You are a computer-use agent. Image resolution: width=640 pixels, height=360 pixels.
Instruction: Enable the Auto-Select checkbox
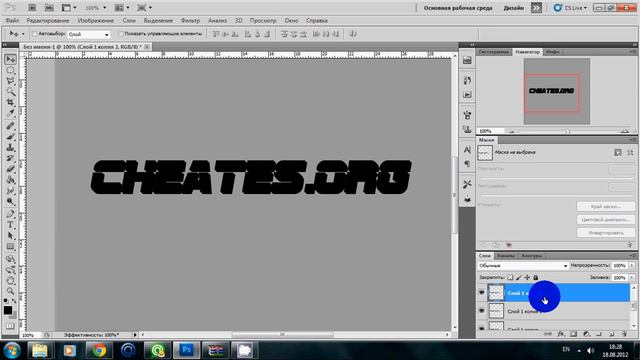coord(35,34)
